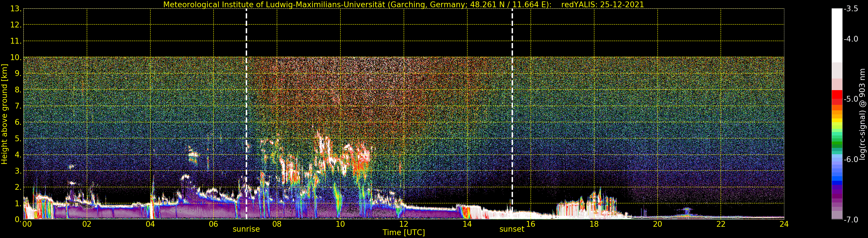Image resolution: width=868 pixels, height=238 pixels.
Task: Click colorbar tick label '-6.0'
Action: click(851, 159)
